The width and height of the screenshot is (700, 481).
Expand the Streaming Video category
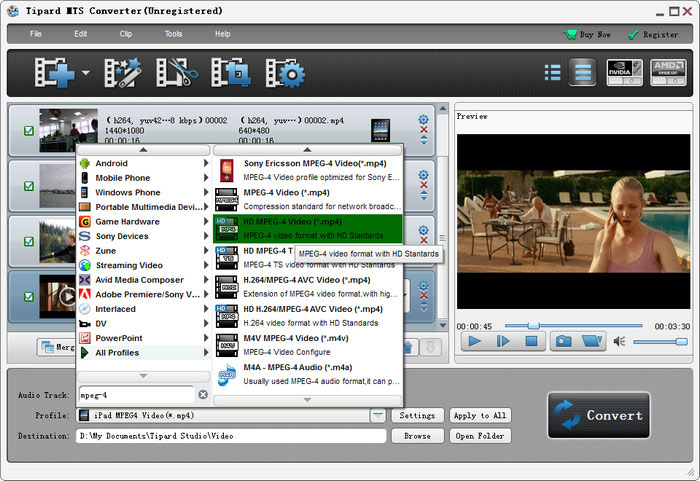click(144, 265)
